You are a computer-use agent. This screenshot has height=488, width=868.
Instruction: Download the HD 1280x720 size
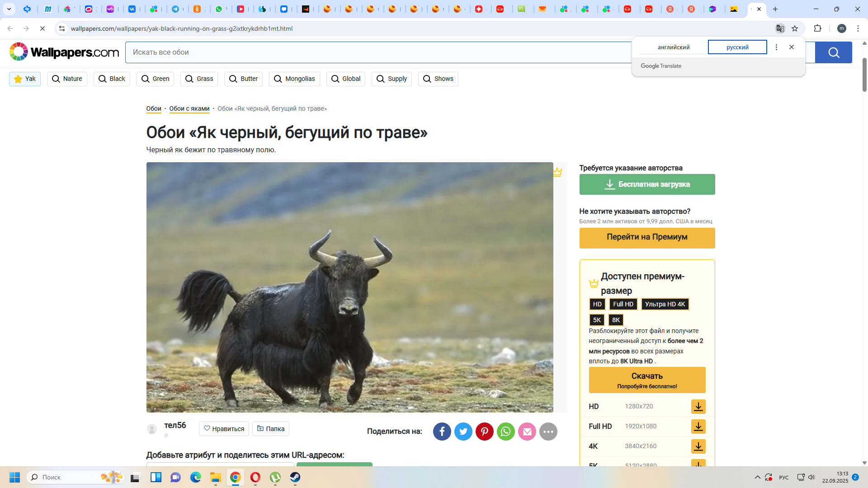click(698, 406)
